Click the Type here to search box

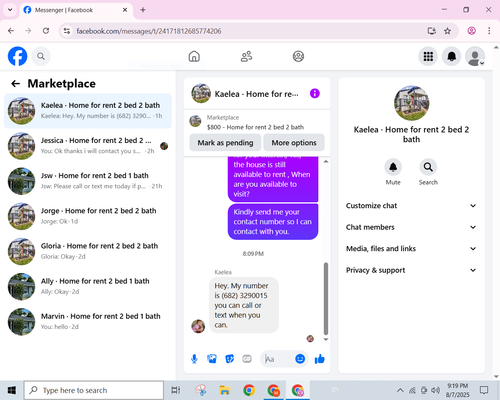(x=94, y=390)
